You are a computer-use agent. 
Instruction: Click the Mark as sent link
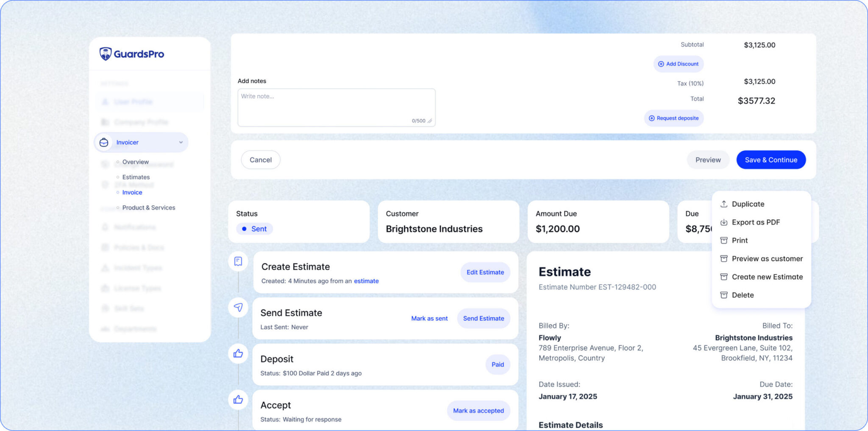tap(429, 318)
